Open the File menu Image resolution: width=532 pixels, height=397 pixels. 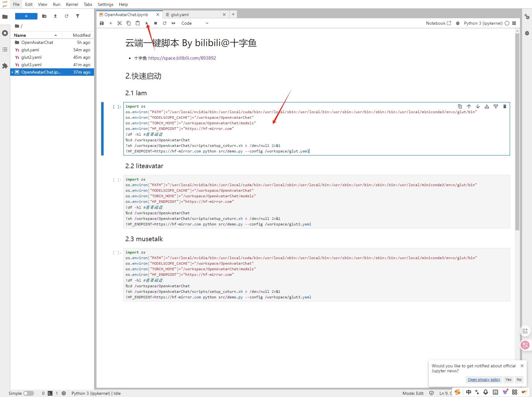tap(16, 4)
